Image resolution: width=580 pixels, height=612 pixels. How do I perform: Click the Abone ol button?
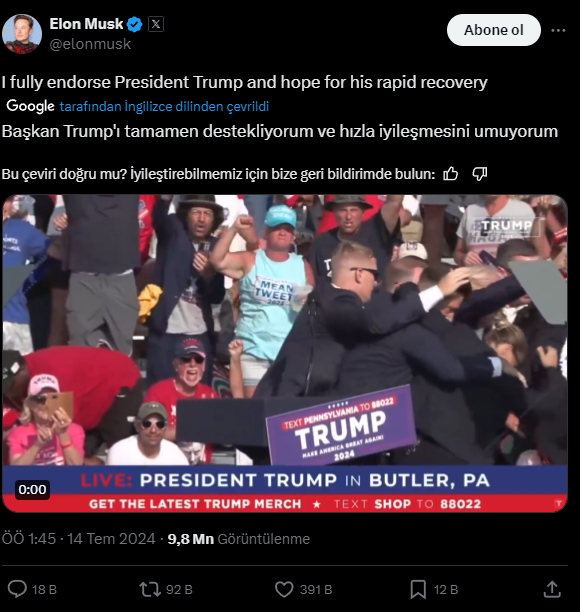[x=494, y=30]
